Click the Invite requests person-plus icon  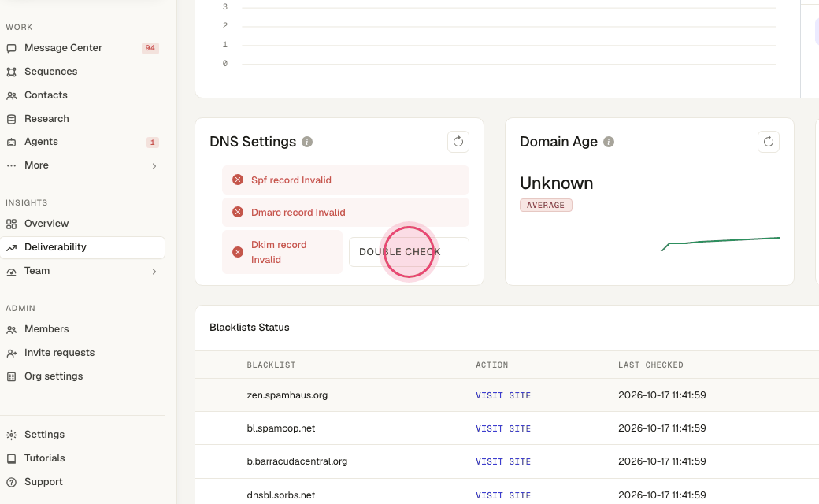coord(12,353)
